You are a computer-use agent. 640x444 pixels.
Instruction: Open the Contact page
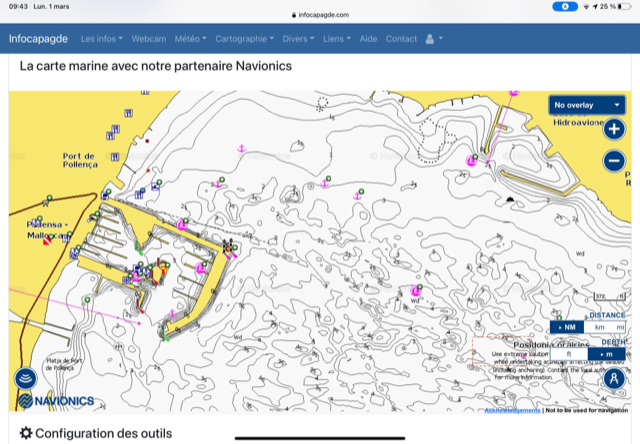click(401, 39)
